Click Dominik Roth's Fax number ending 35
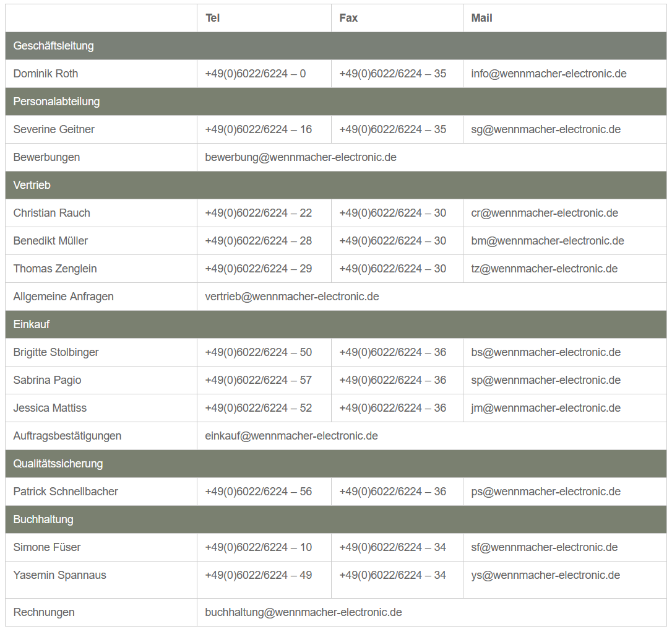672x629 pixels. [392, 74]
